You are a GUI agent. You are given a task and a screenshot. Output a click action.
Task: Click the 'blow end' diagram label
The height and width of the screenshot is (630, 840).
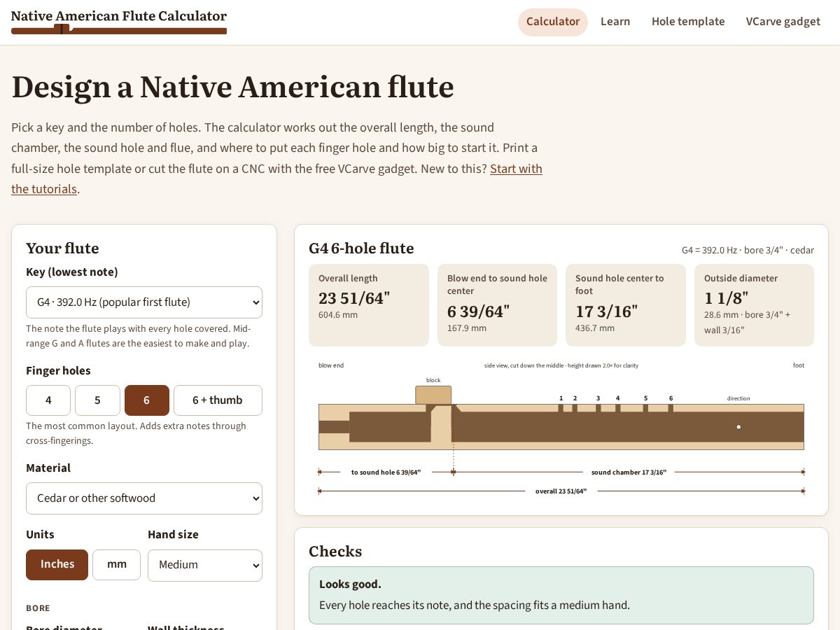pos(331,365)
